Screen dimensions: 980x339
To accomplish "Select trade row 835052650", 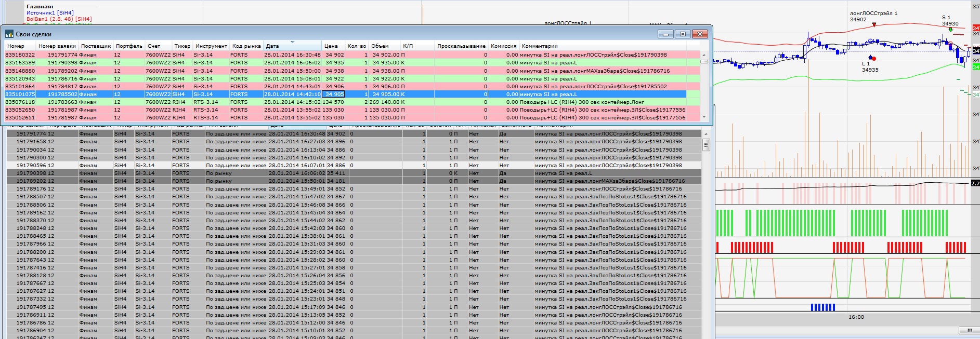I will [351, 110].
